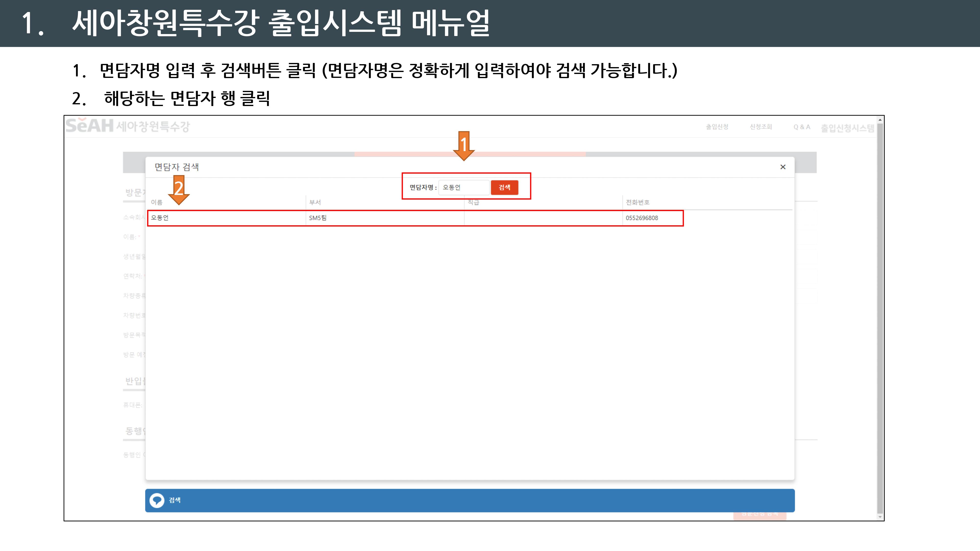Click the SeAH company logo
980x551 pixels.
(89, 125)
